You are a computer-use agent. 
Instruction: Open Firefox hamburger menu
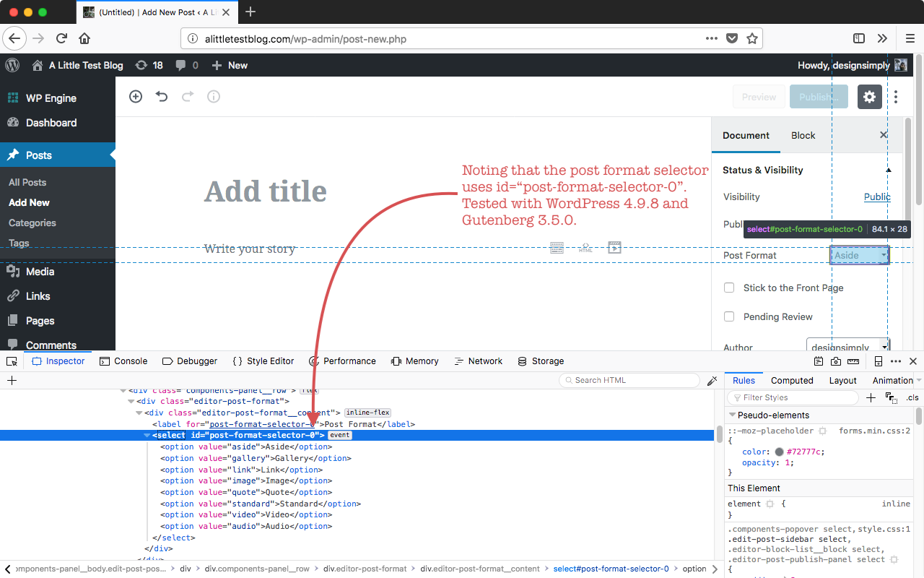(910, 38)
